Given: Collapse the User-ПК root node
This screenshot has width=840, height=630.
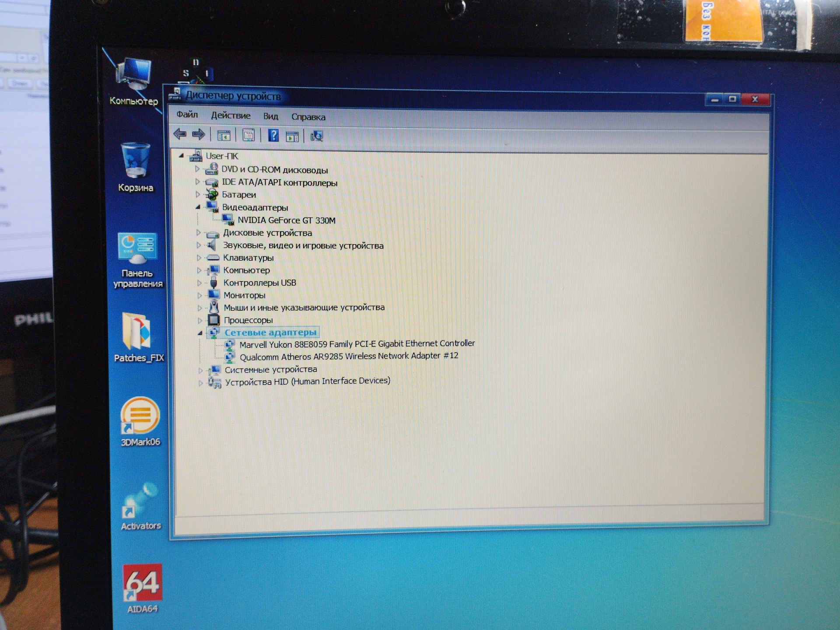Looking at the screenshot, I should 182,156.
